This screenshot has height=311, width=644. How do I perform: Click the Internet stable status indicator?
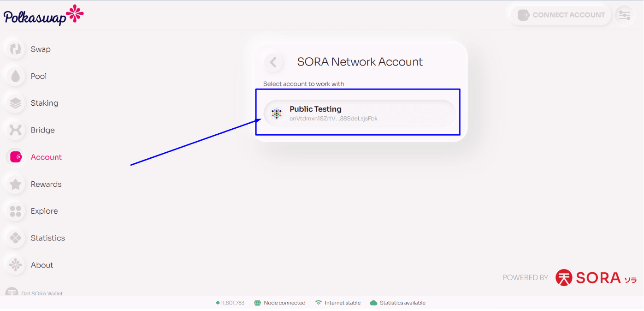coord(338,303)
